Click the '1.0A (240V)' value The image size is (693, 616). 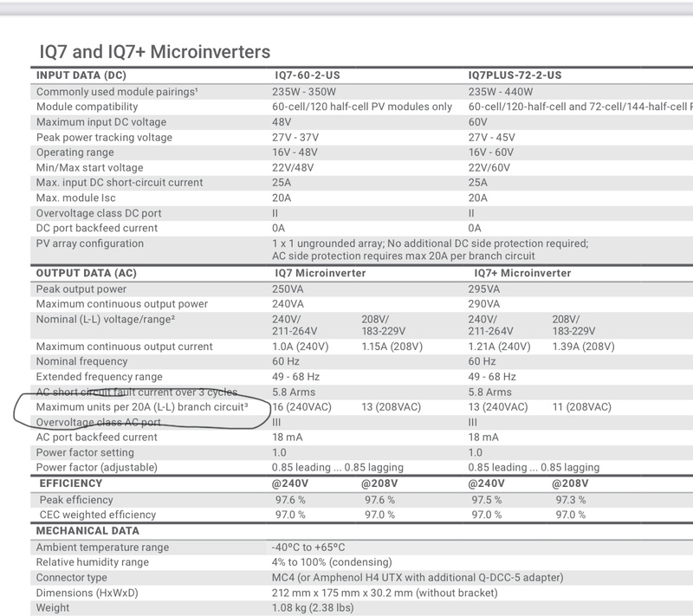(301, 347)
